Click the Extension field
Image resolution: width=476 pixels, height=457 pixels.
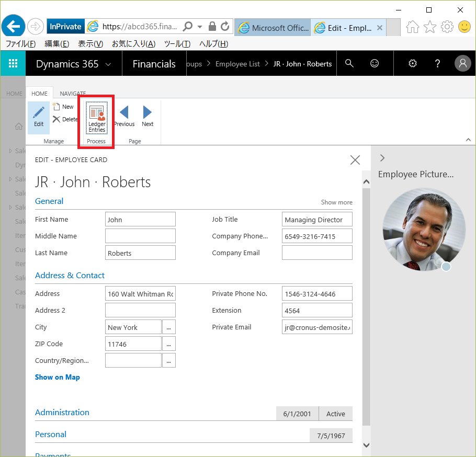pos(317,310)
